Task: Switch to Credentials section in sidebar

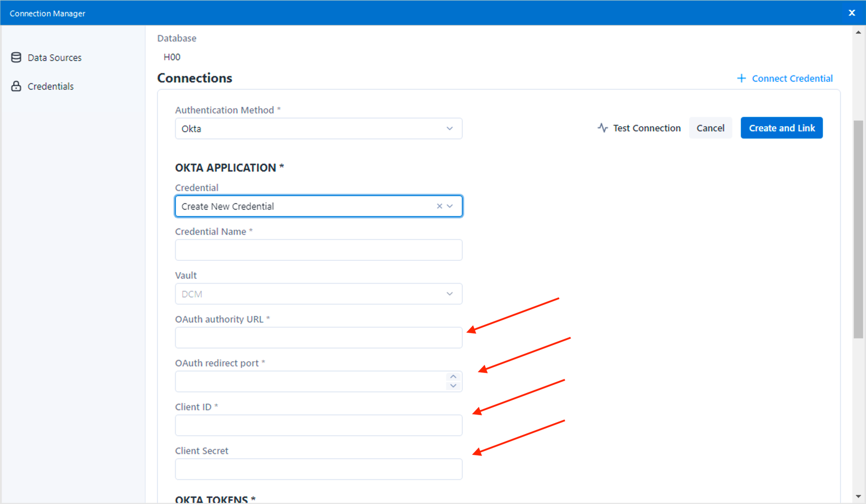Action: pyautogui.click(x=50, y=86)
